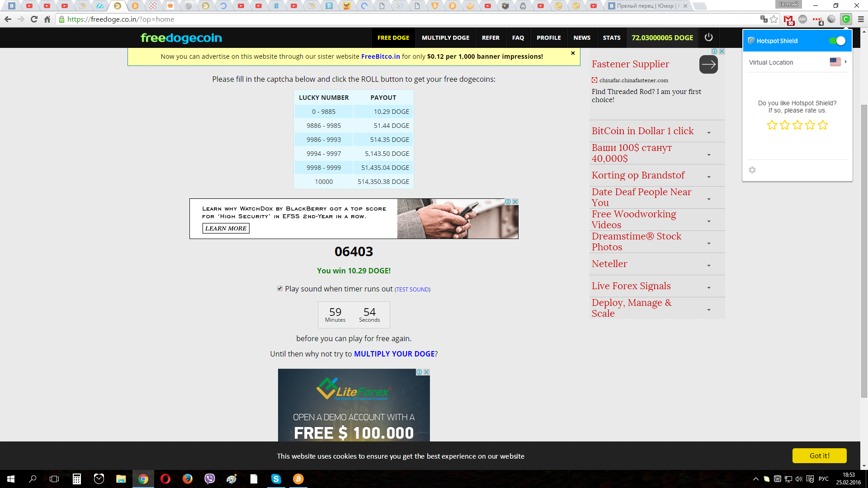Screen dimensions: 868x488
Task: Expand the Dreamstime Stock Photos ad
Action: tap(709, 243)
